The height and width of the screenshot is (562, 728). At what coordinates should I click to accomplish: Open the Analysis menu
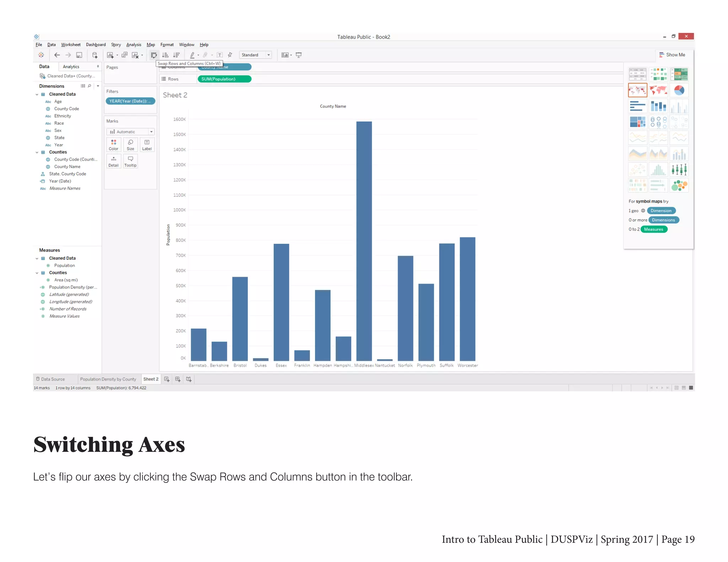coord(134,45)
